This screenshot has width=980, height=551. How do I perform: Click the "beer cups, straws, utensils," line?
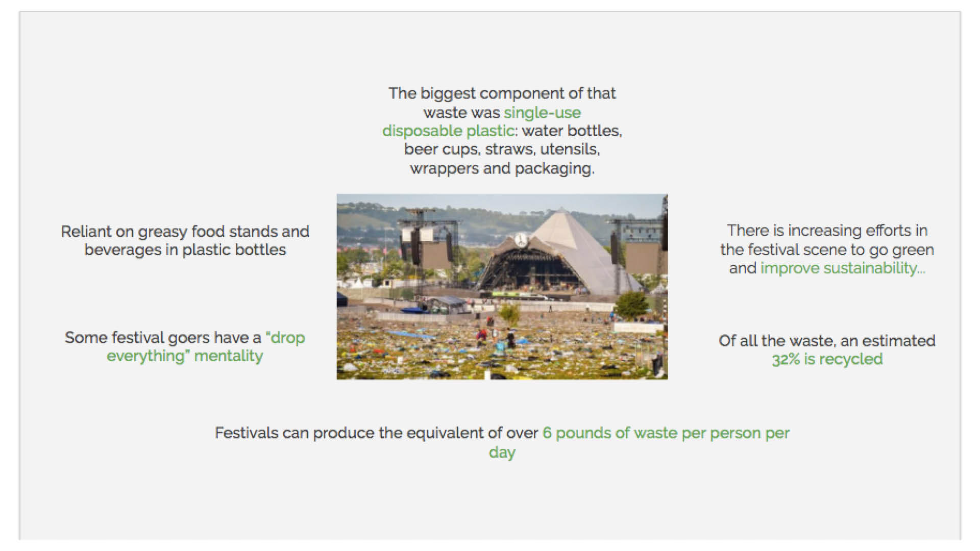pos(502,149)
